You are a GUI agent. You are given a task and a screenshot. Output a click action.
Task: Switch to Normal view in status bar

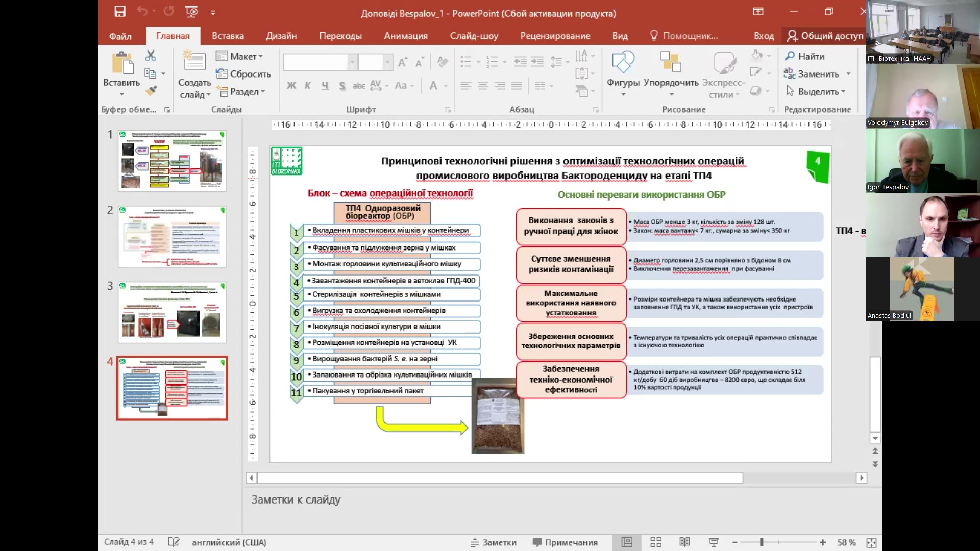coord(627,542)
